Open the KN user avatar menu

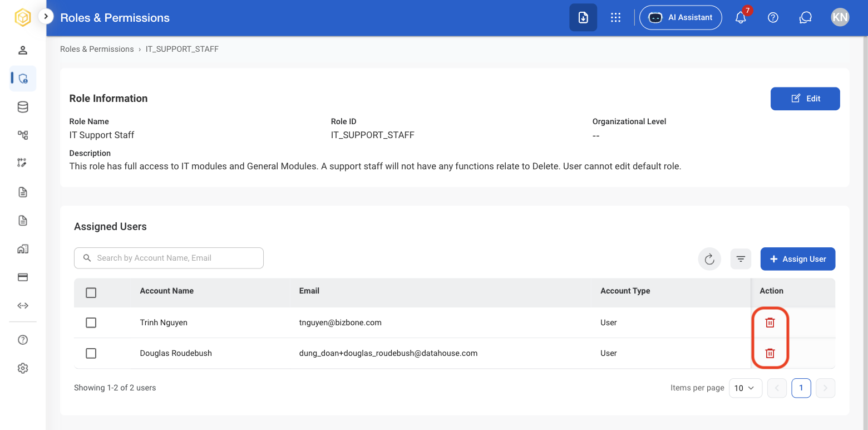840,17
